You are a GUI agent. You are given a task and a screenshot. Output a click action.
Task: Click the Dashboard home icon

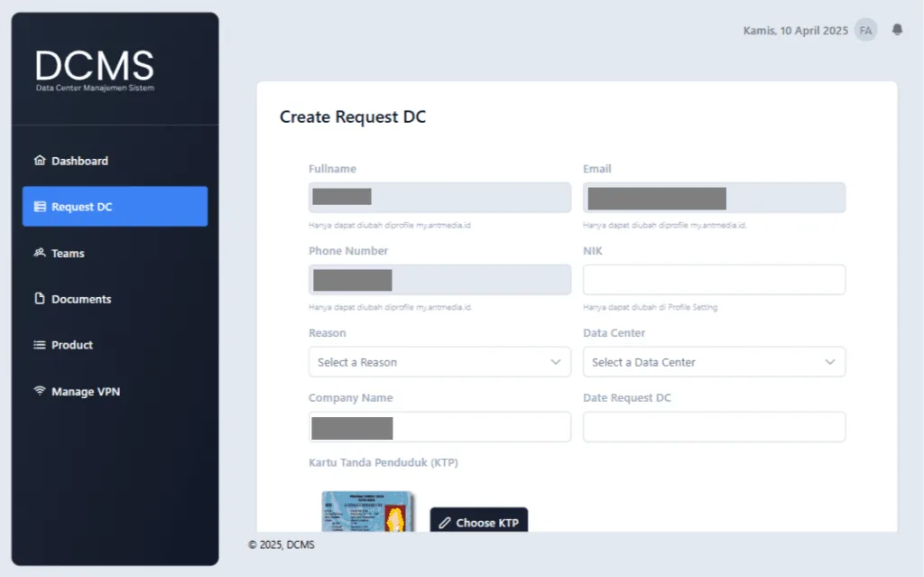point(40,161)
